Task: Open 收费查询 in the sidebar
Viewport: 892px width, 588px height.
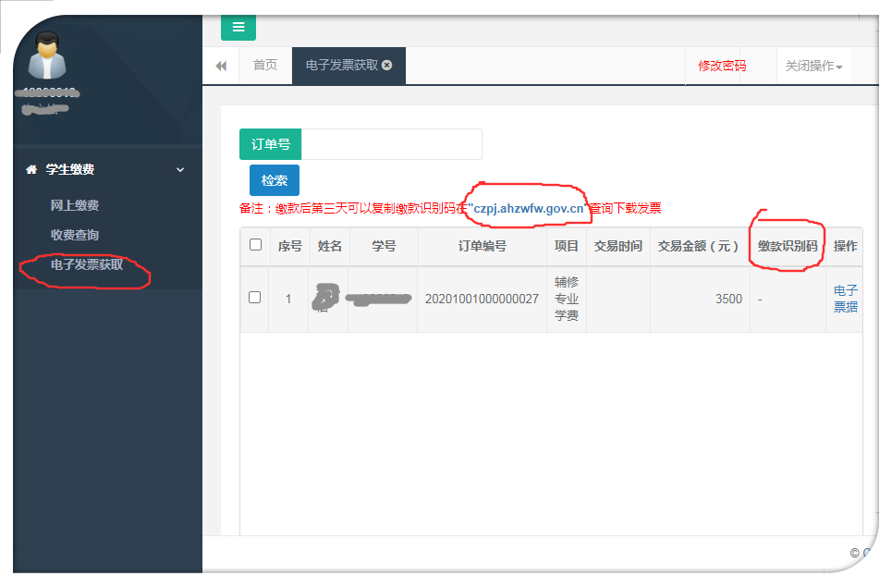Action: click(x=75, y=235)
